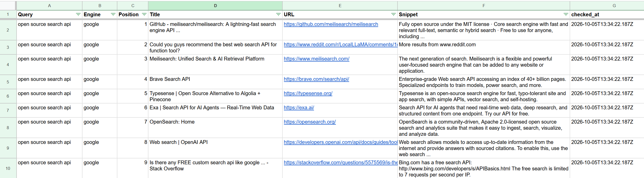
Task: Select row 1 header
Action: pos(8,14)
